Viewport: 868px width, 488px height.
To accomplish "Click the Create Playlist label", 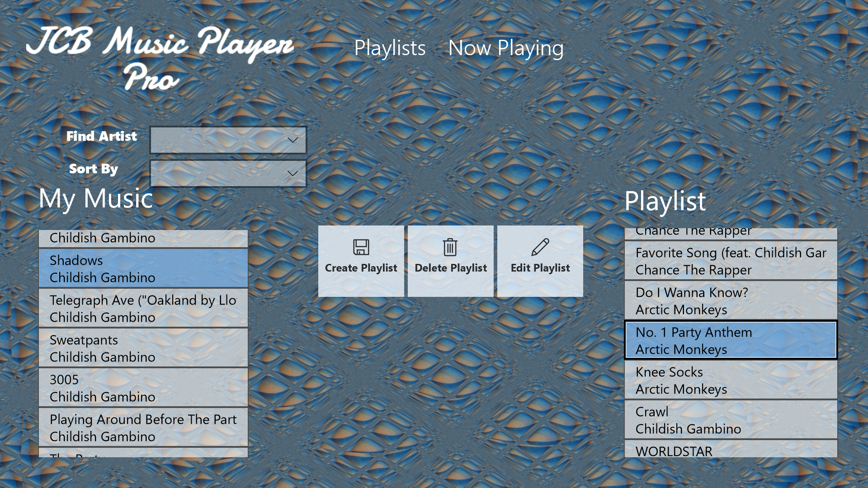I will (361, 268).
